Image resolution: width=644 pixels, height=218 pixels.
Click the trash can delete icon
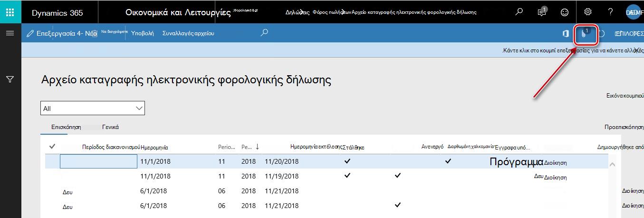click(95, 34)
